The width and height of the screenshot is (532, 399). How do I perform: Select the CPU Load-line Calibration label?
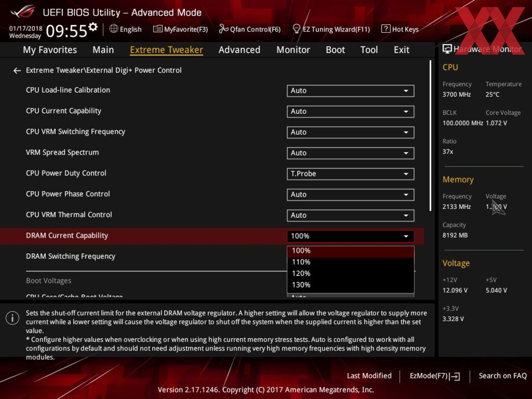(68, 90)
